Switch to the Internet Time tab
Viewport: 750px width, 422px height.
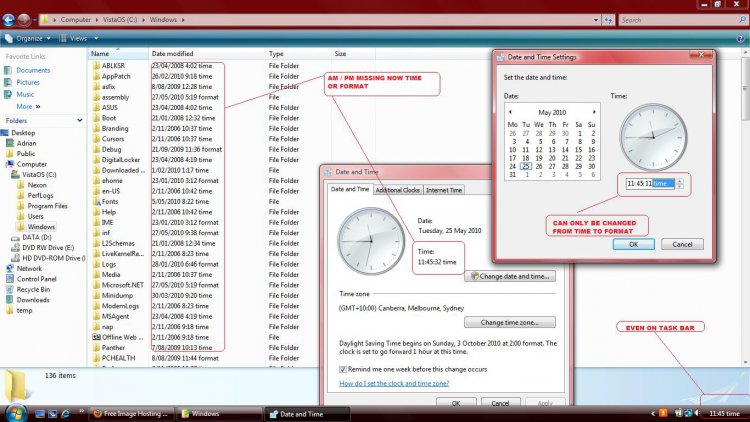[444, 190]
